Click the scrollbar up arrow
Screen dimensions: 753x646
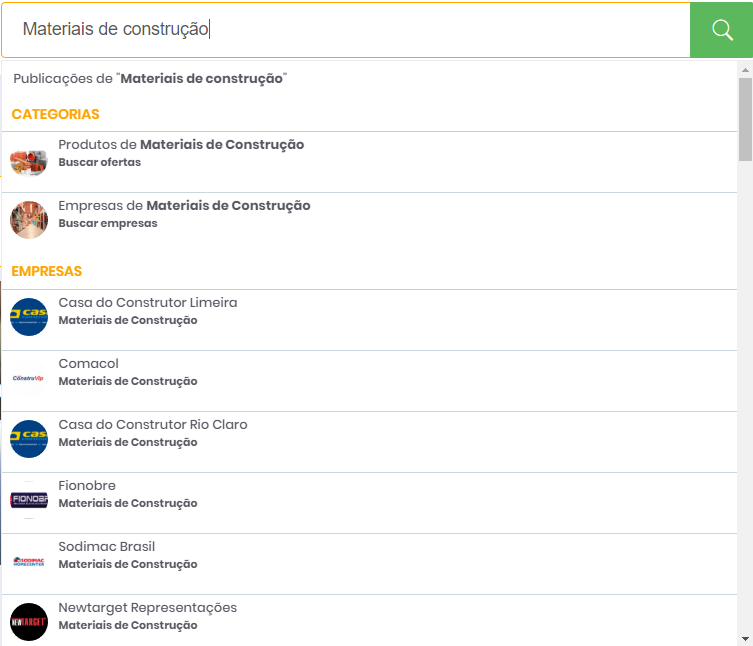tap(745, 70)
